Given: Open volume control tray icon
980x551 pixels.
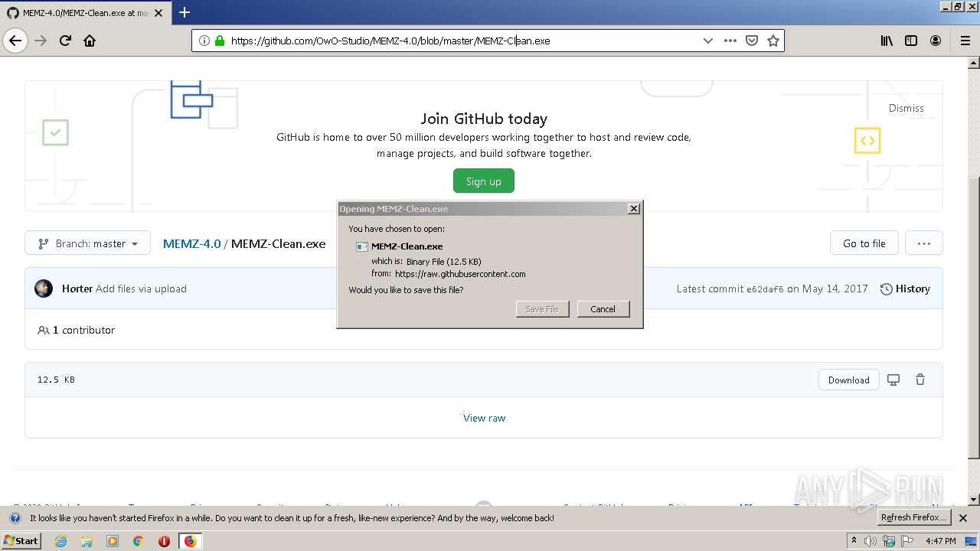Looking at the screenshot, I should pyautogui.click(x=870, y=541).
